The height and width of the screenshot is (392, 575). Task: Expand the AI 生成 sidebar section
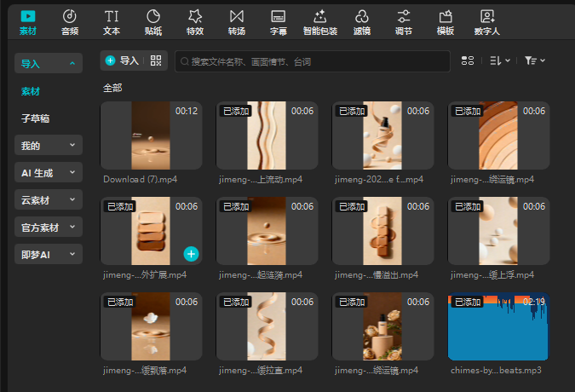click(49, 173)
